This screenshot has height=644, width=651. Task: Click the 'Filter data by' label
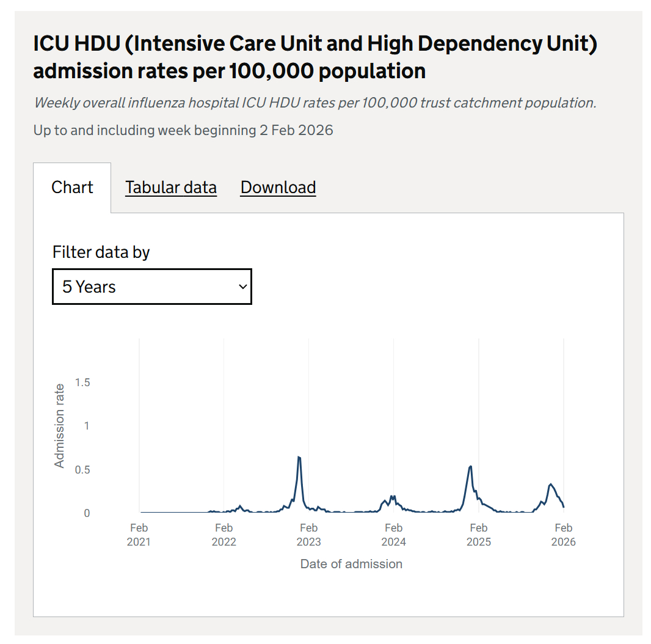[x=101, y=252]
